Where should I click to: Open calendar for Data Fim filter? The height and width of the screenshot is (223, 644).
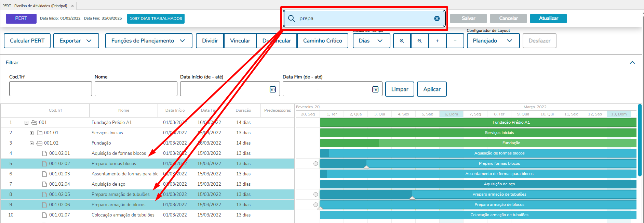pos(375,89)
